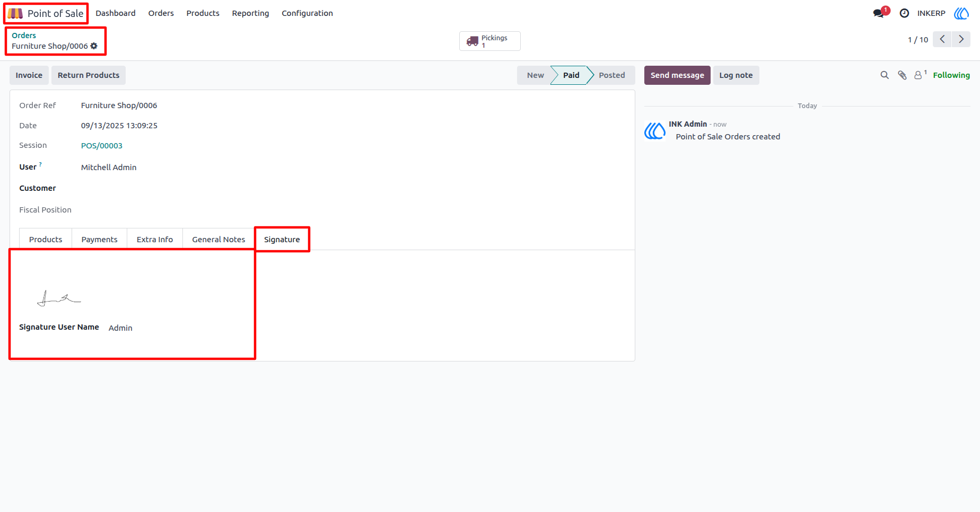Click the New status stage
The height and width of the screenshot is (512, 980).
click(535, 75)
